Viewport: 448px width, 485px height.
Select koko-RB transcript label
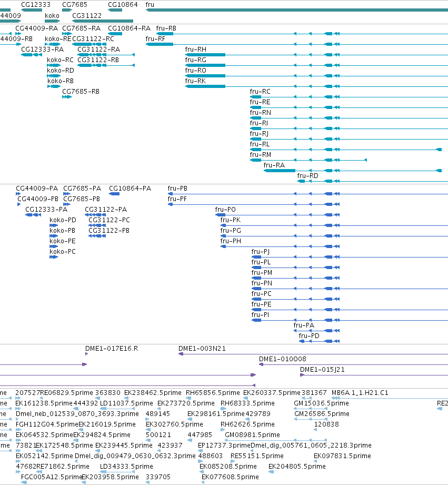pos(61,81)
